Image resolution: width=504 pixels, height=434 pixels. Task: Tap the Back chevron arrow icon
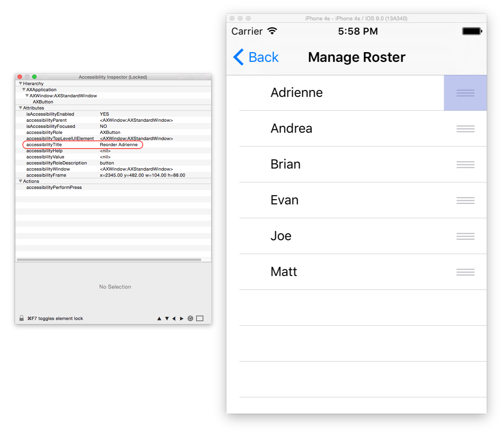[x=238, y=57]
